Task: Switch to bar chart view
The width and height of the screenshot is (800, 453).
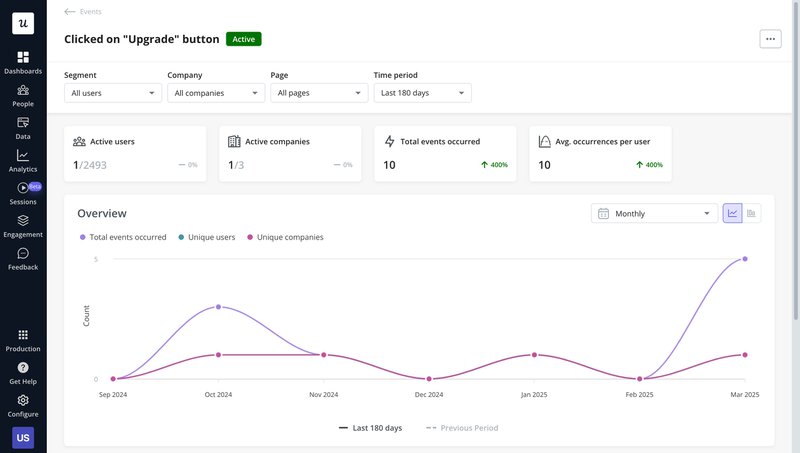Action: point(752,213)
